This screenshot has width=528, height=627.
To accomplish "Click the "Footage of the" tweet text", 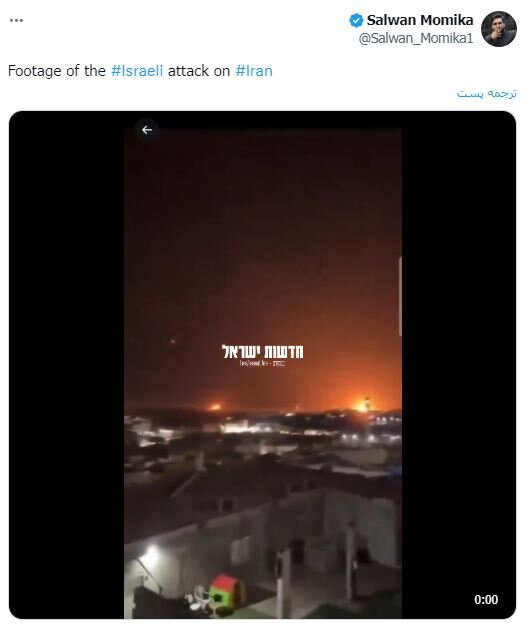I will tap(57, 71).
